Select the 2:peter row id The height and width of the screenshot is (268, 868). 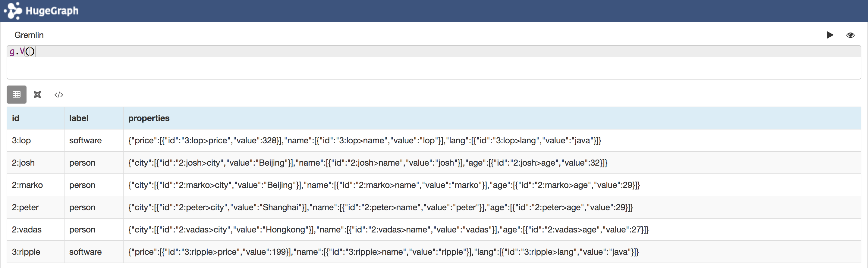tap(25, 207)
